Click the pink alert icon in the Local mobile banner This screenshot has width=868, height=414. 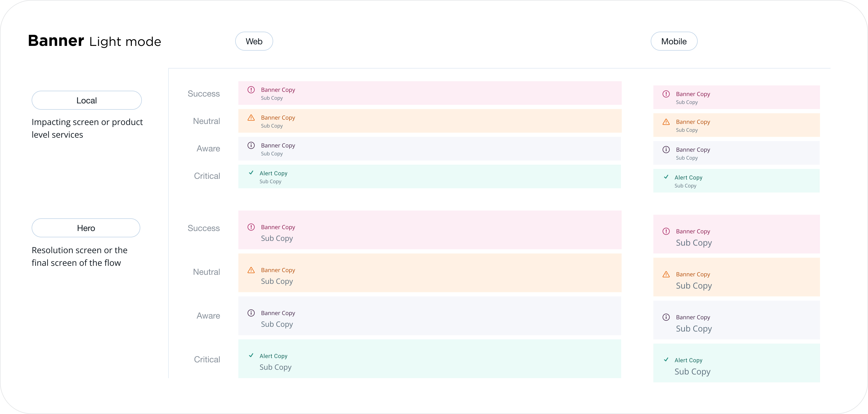click(666, 94)
